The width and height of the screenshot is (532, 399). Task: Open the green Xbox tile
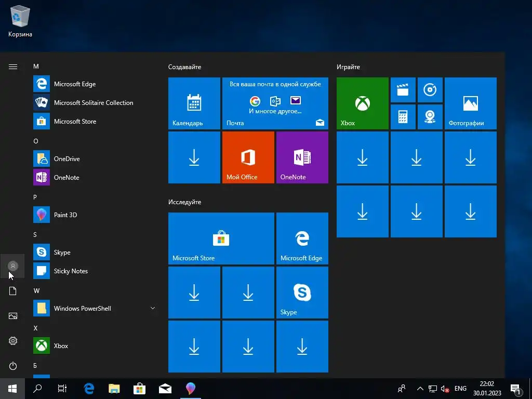[362, 103]
